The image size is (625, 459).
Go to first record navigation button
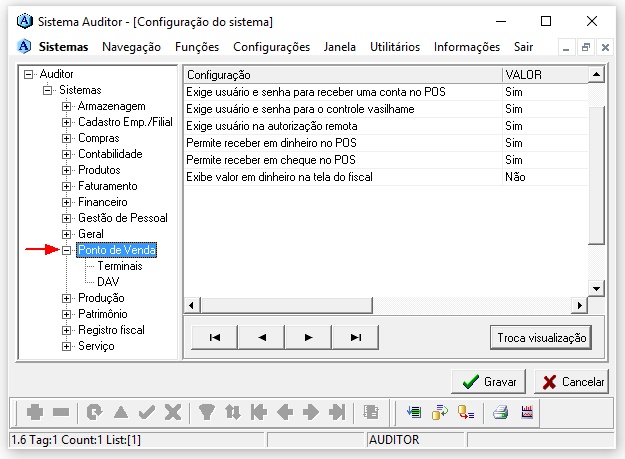[215, 338]
